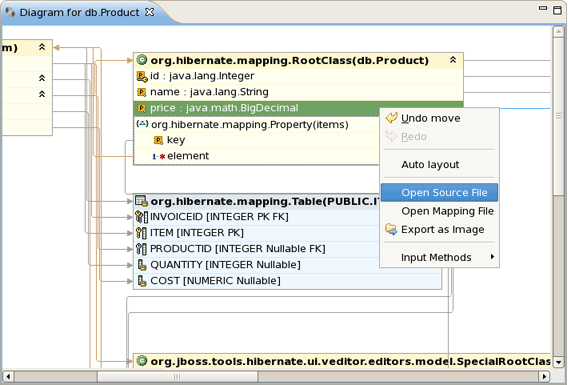Click the Table PUBLIC header table icon
568x385 pixels.
point(141,201)
